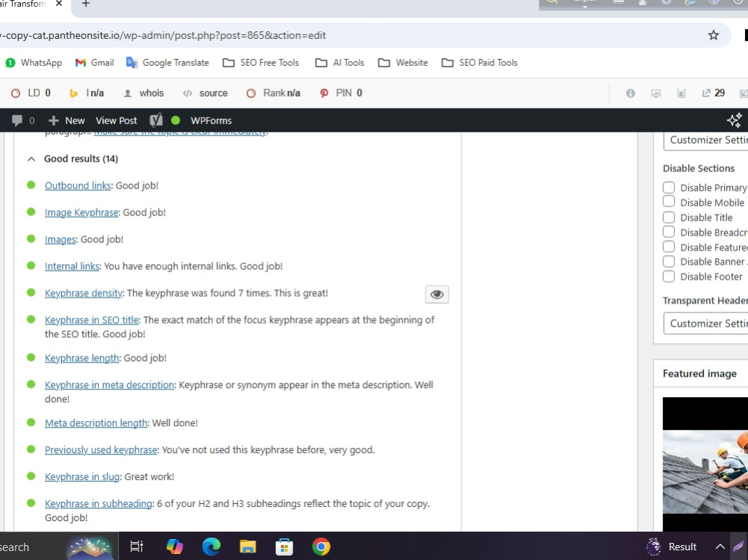The width and height of the screenshot is (748, 560).
Task: Click the bookmark star icon in address bar
Action: (x=713, y=35)
